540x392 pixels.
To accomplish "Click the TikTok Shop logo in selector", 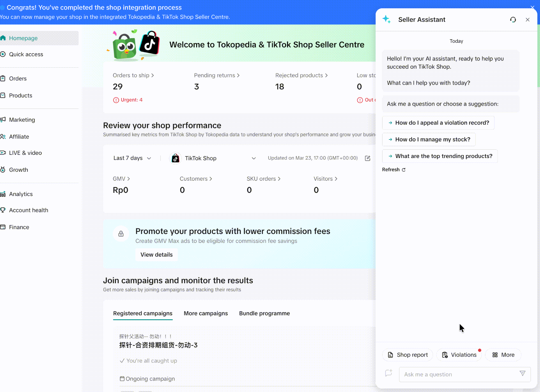I will tap(175, 158).
